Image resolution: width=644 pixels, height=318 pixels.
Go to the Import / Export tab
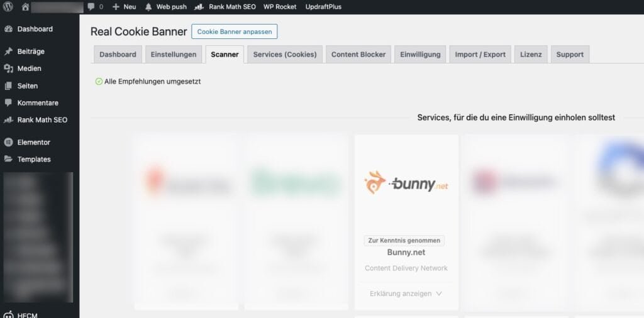coord(480,55)
